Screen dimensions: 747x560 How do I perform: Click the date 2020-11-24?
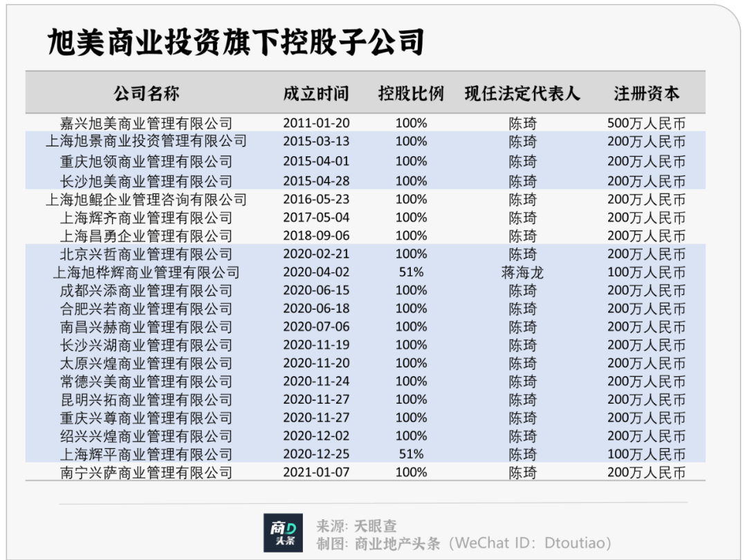pyautogui.click(x=316, y=381)
